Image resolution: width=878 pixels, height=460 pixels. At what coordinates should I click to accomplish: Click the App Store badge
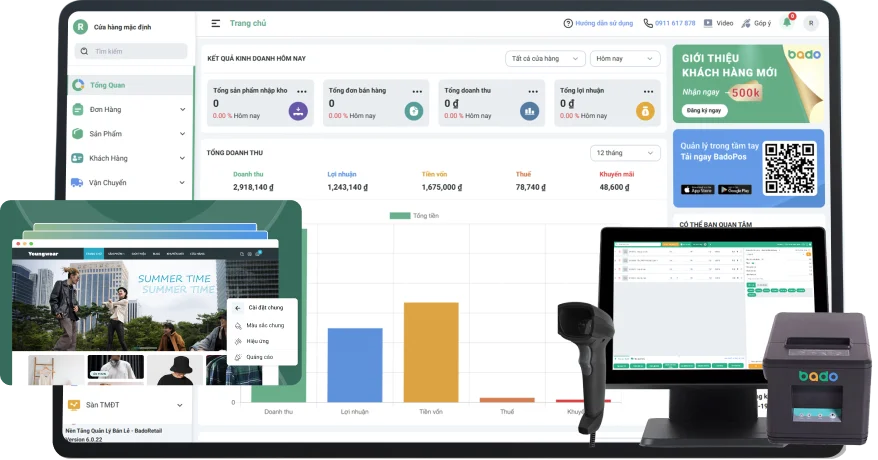tap(697, 190)
